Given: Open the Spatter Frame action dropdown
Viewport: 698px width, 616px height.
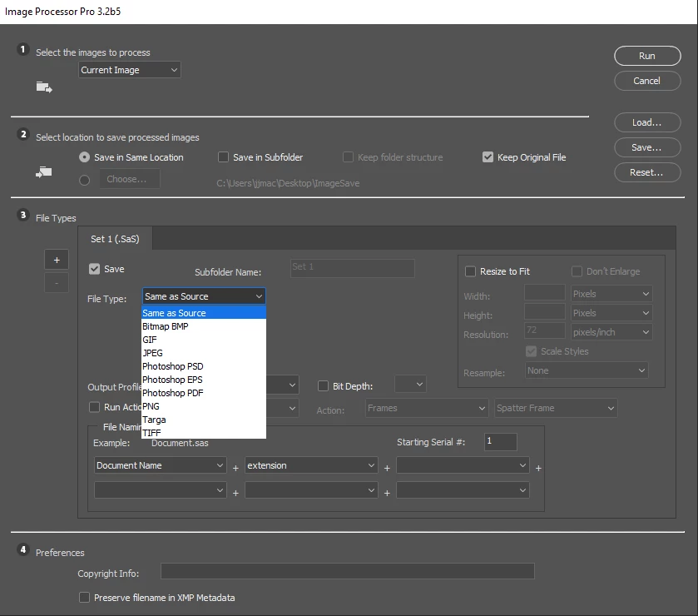Looking at the screenshot, I should pyautogui.click(x=556, y=408).
